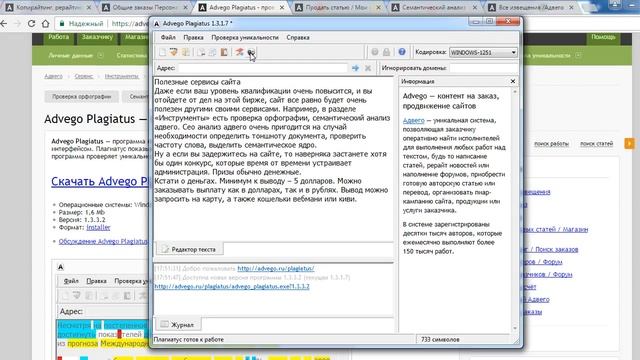
Task: Click the orange arrow tab at right page edge
Action: point(629,143)
